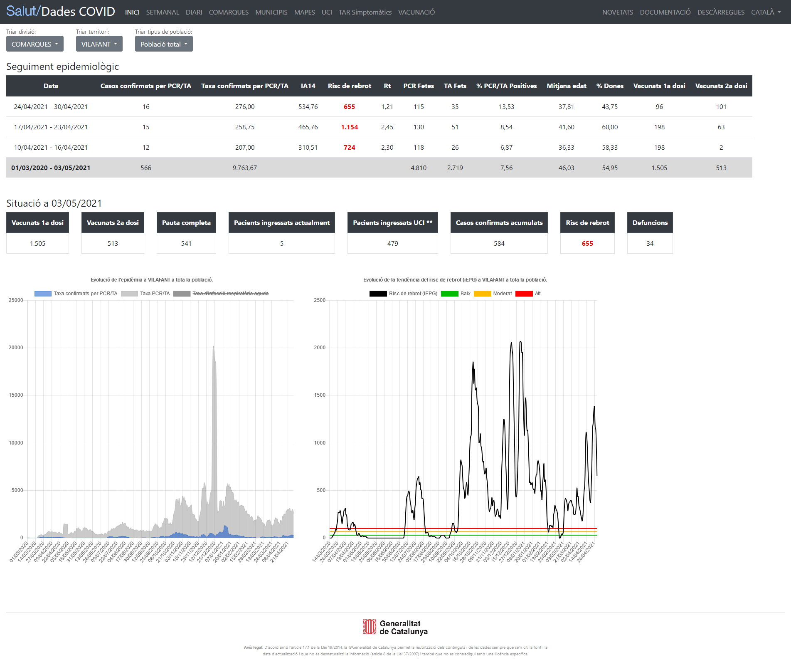Image resolution: width=791 pixels, height=672 pixels.
Task: Click the Salut/Dades COVID logo
Action: [61, 11]
